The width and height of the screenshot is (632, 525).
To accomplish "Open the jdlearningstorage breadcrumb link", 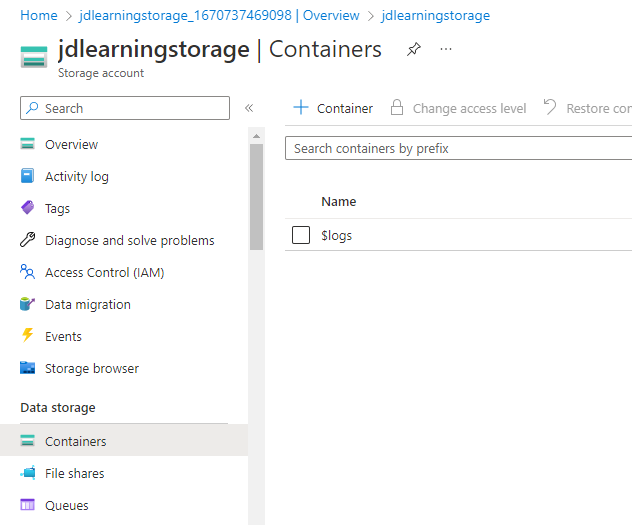I will (435, 16).
